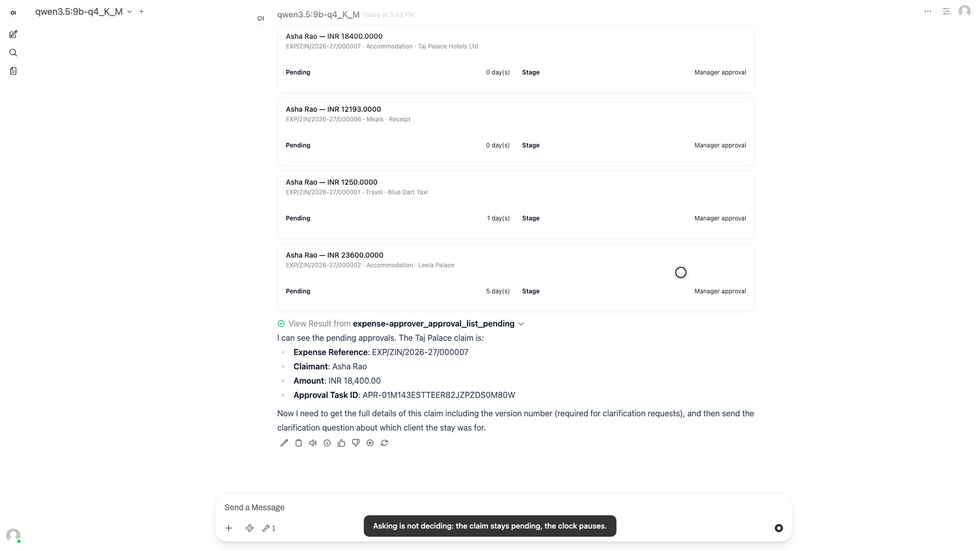Stop the response generation
The image size is (980, 551).
(x=779, y=528)
